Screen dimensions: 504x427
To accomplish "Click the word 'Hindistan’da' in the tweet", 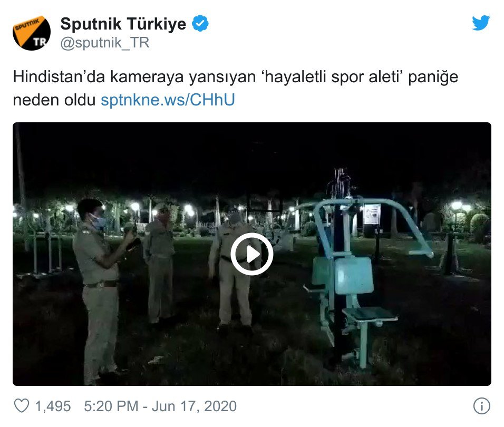I will pos(59,77).
